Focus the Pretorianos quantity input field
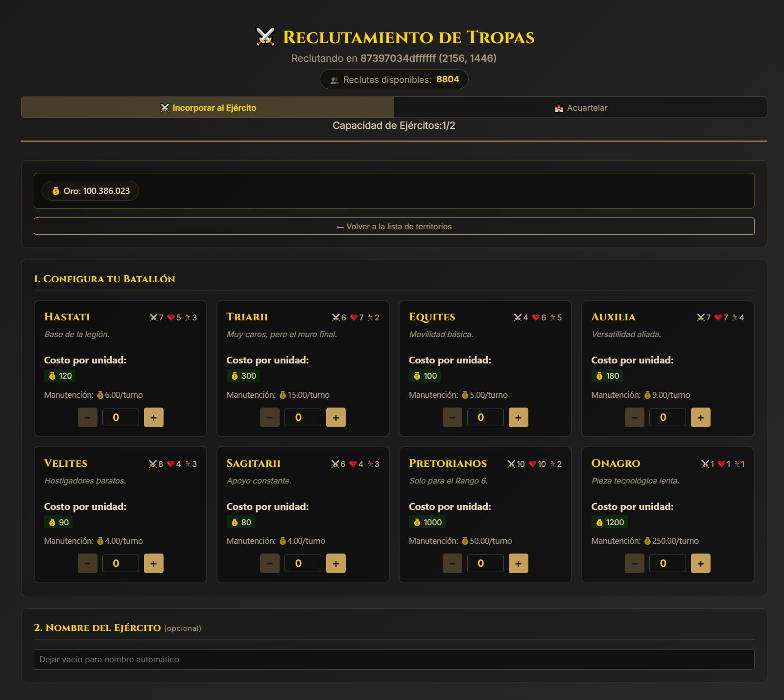Image resolution: width=784 pixels, height=700 pixels. tap(485, 563)
